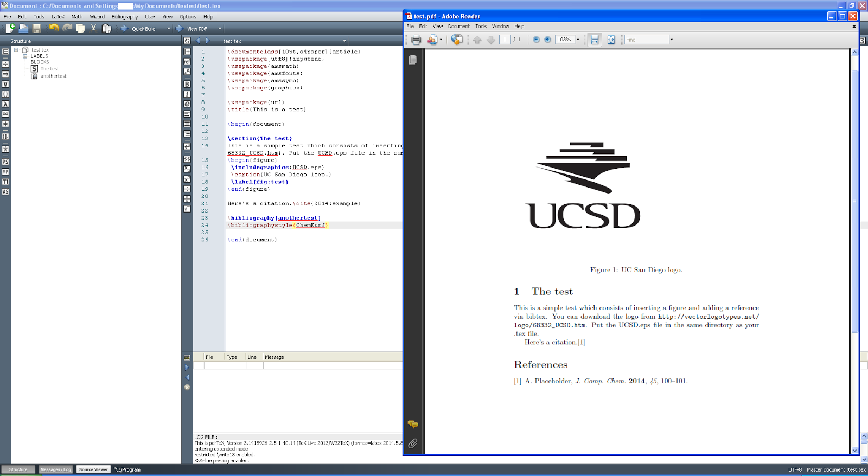This screenshot has height=476, width=868.
Task: Redo with the grey arrow icon
Action: (x=67, y=28)
